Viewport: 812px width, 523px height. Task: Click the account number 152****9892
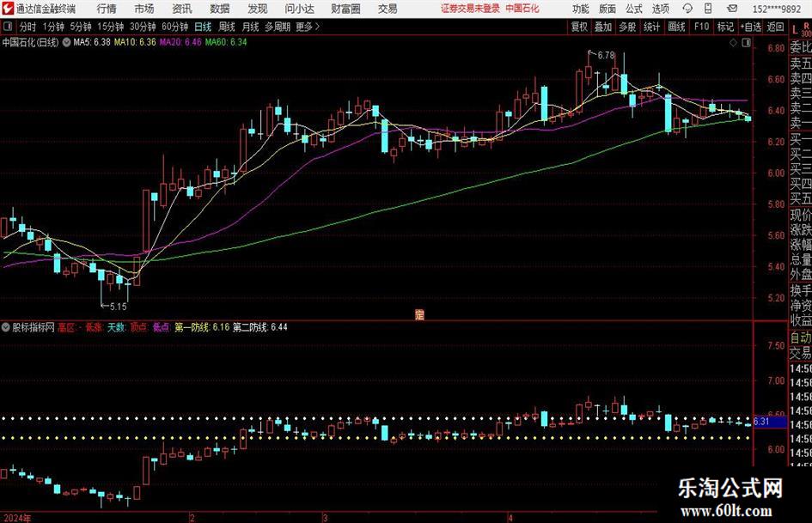776,9
